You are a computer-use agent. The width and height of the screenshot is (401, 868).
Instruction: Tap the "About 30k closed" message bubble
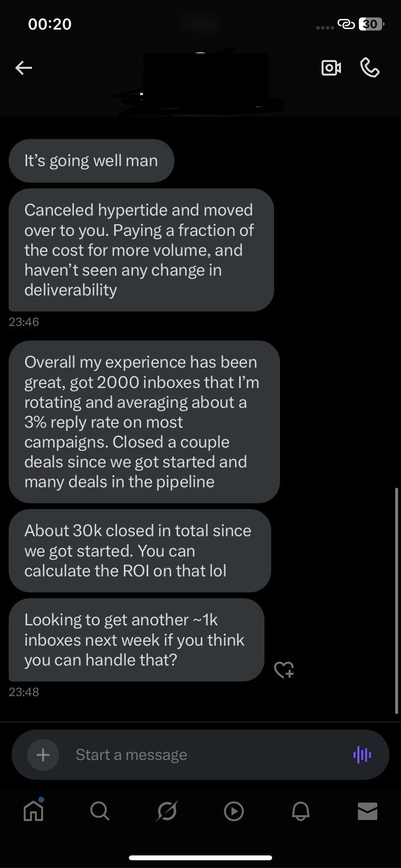[x=139, y=551]
